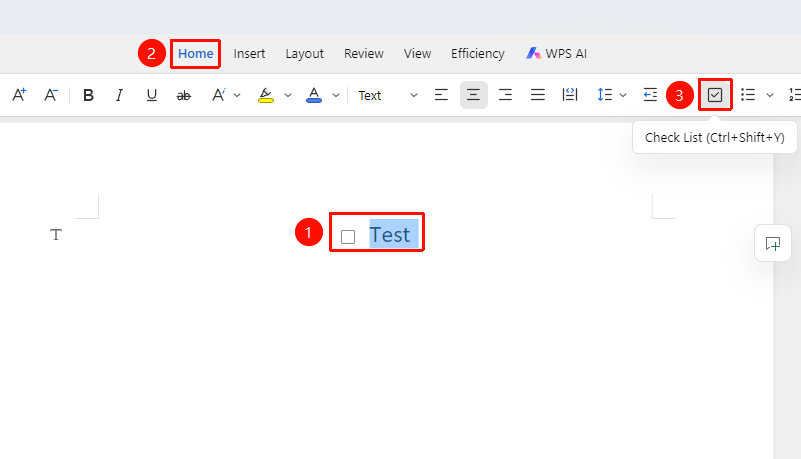
Task: Toggle the Check List button
Action: coord(715,95)
